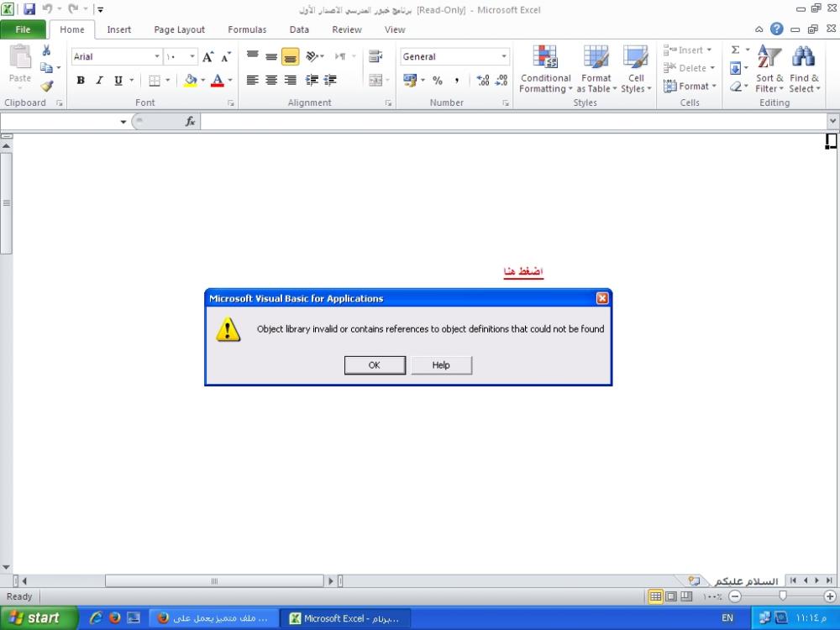Click the Wrap Text icon

(375, 56)
